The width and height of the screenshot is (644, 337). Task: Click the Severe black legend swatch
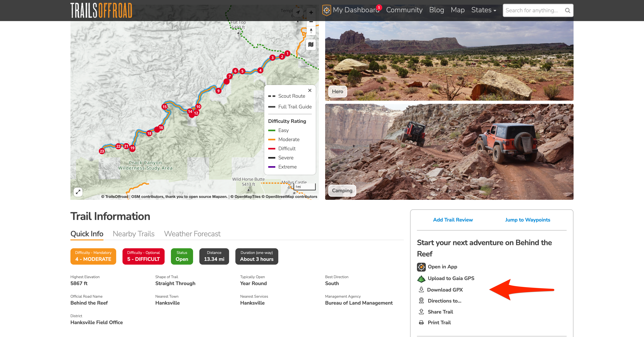pos(272,158)
